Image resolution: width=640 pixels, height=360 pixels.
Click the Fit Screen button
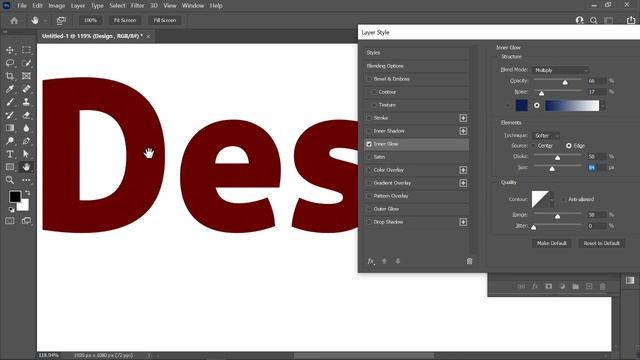tap(124, 20)
